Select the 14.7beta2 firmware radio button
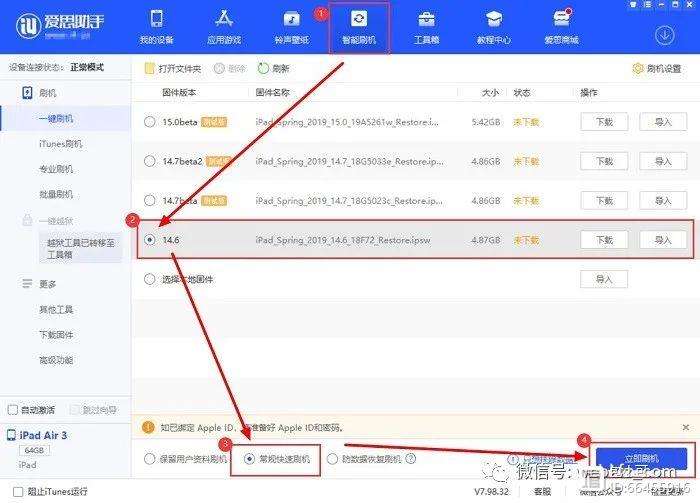700x503 pixels. click(150, 161)
